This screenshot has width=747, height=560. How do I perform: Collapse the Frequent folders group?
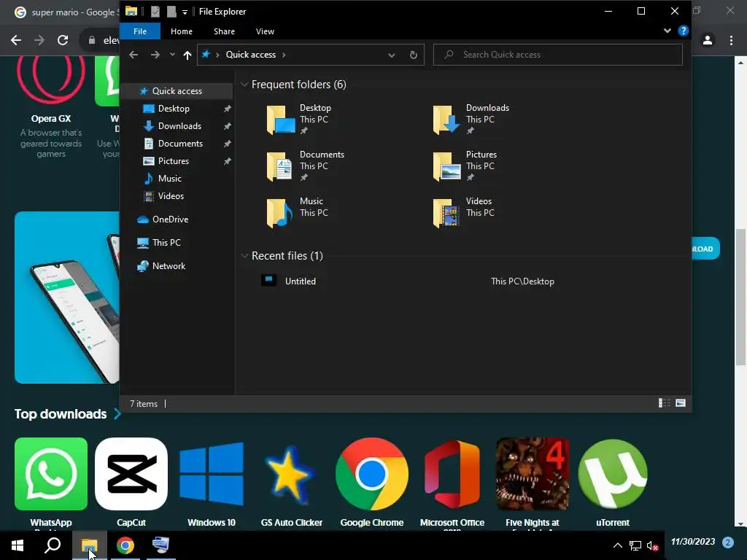pos(244,85)
